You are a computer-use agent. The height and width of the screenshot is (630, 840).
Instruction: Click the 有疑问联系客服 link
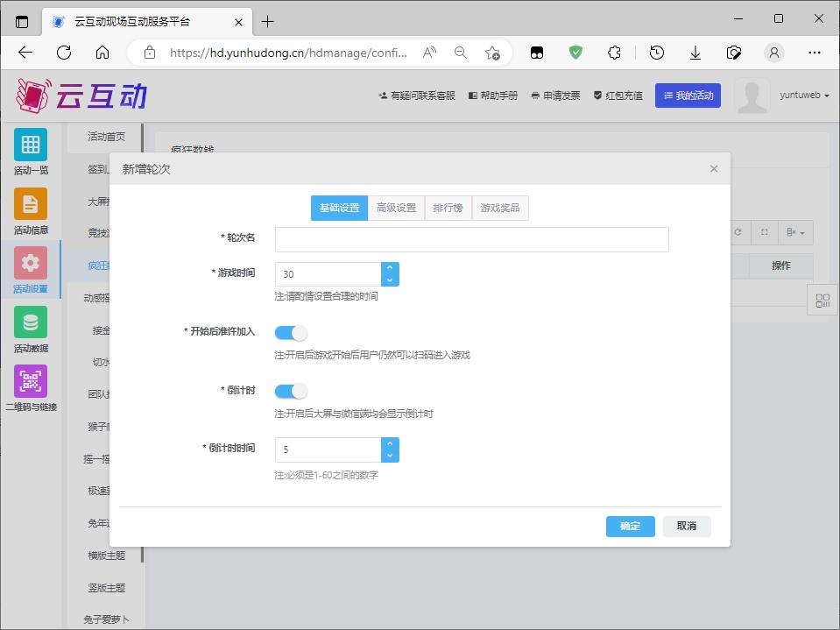pyautogui.click(x=417, y=96)
